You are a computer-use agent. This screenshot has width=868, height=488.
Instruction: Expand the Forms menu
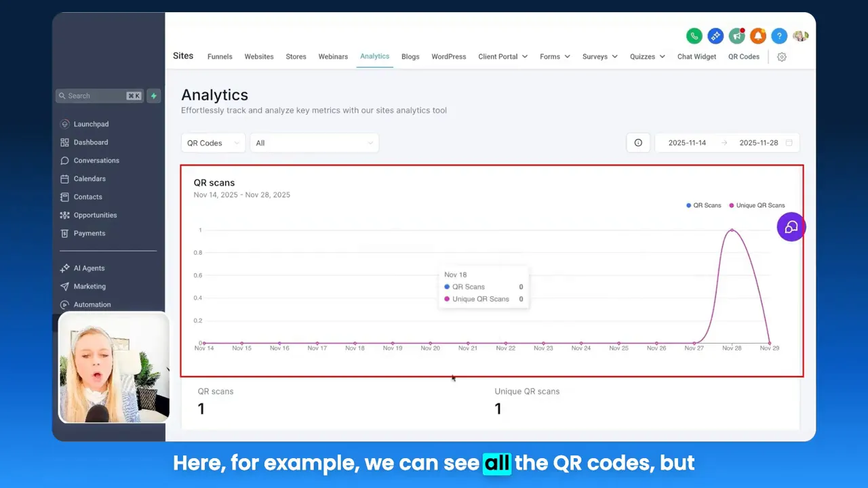tap(555, 57)
